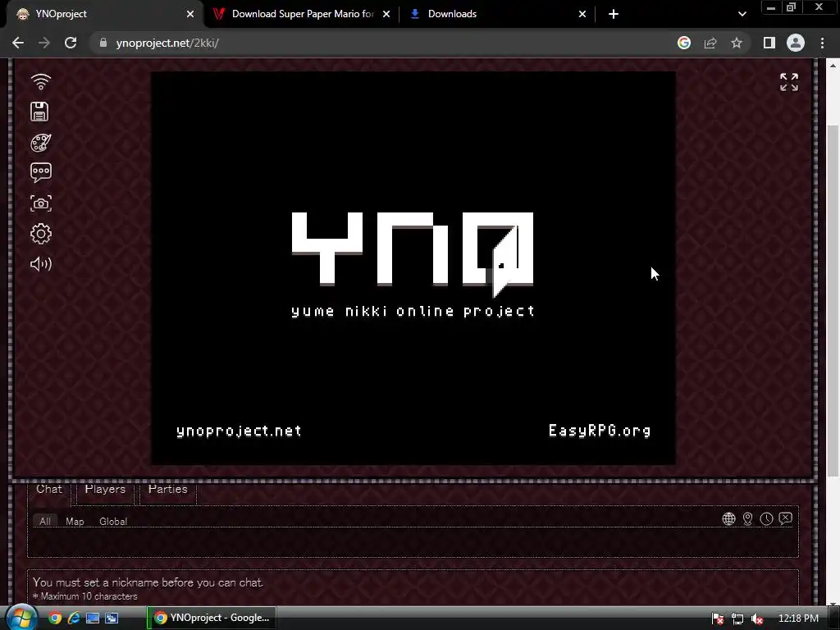
Task: Launch Chrome from quick launch
Action: click(x=55, y=619)
